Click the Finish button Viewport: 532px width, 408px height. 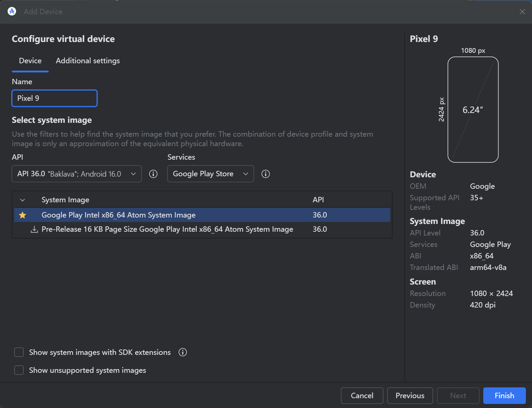pyautogui.click(x=504, y=395)
